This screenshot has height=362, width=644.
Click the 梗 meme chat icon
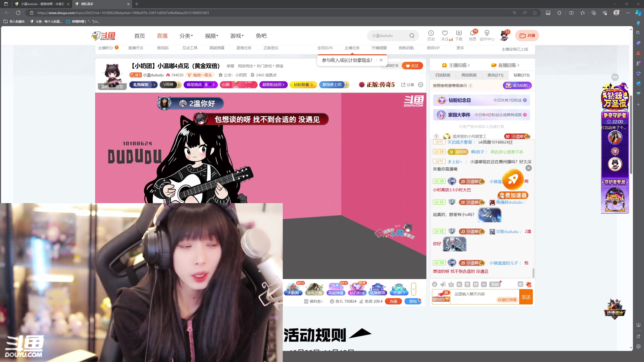476,284
